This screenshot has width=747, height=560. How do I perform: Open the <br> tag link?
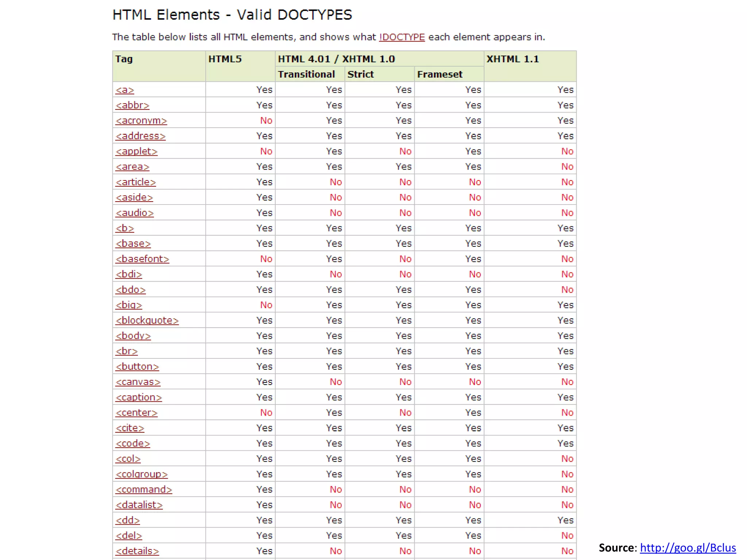127,351
